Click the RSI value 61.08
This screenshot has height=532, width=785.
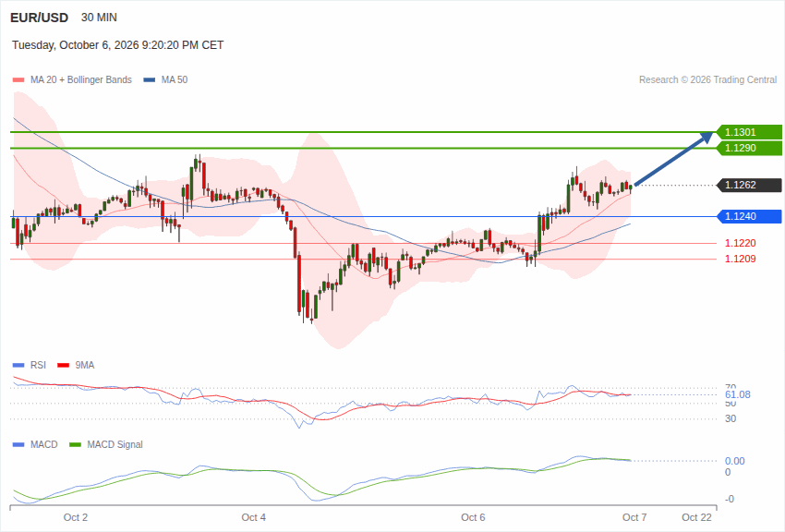pyautogui.click(x=738, y=395)
